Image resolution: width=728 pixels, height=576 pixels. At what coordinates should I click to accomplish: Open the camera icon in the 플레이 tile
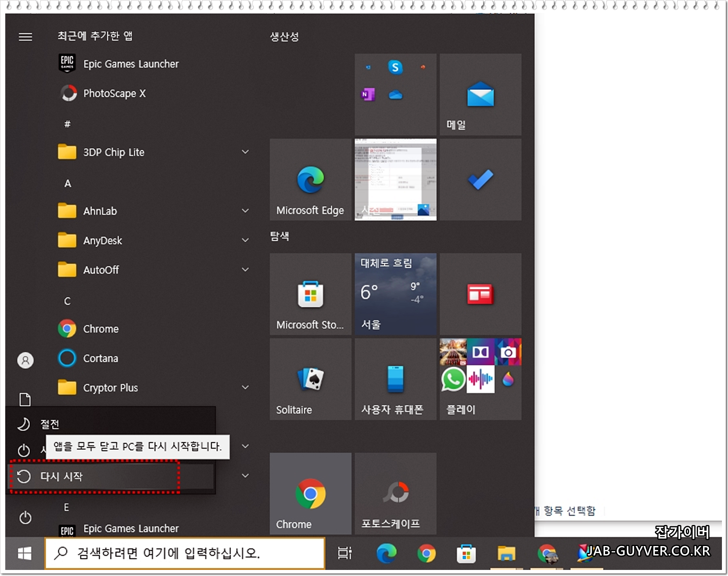(x=508, y=352)
